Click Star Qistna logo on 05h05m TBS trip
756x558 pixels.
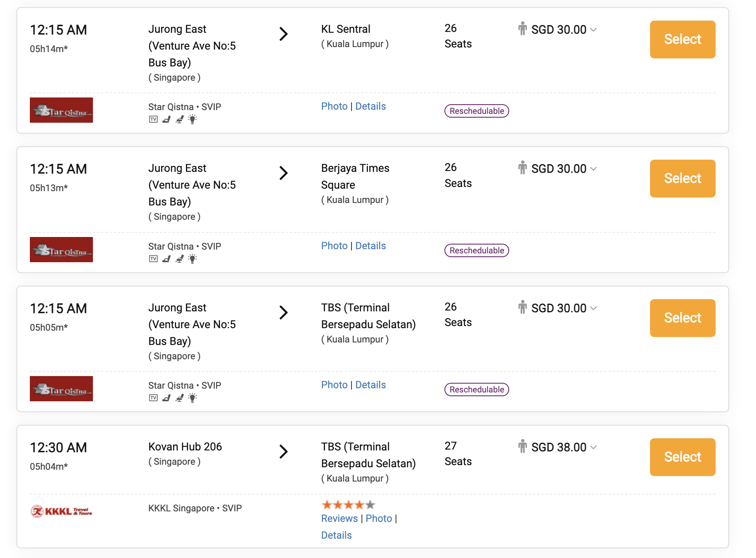point(61,389)
